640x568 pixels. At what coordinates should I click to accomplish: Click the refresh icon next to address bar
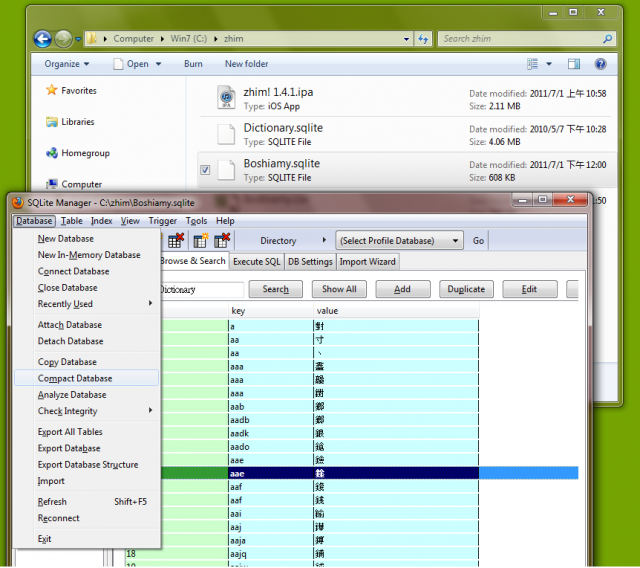click(423, 39)
